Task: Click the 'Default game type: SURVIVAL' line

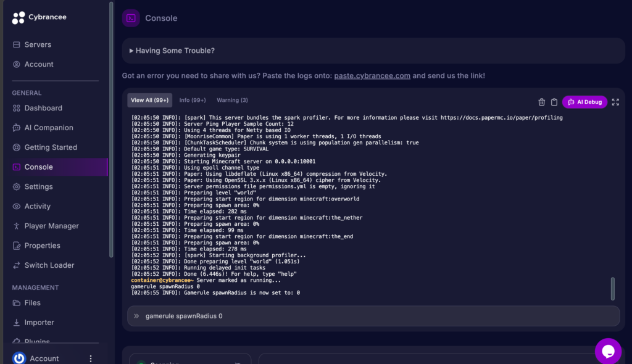Action: point(226,149)
